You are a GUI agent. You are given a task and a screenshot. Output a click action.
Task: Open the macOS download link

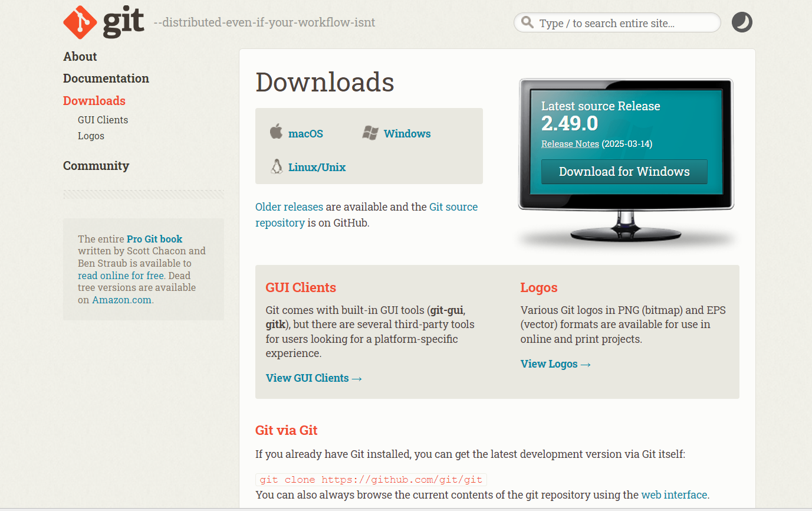pos(305,134)
